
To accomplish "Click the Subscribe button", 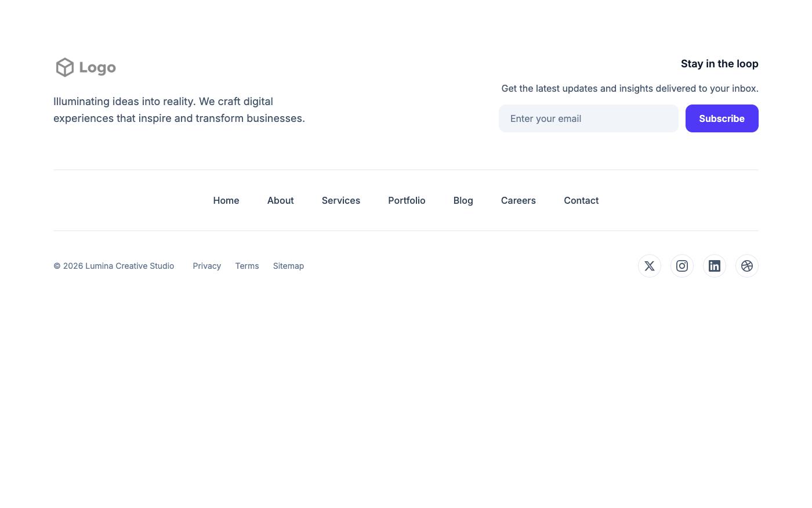I will (x=722, y=118).
